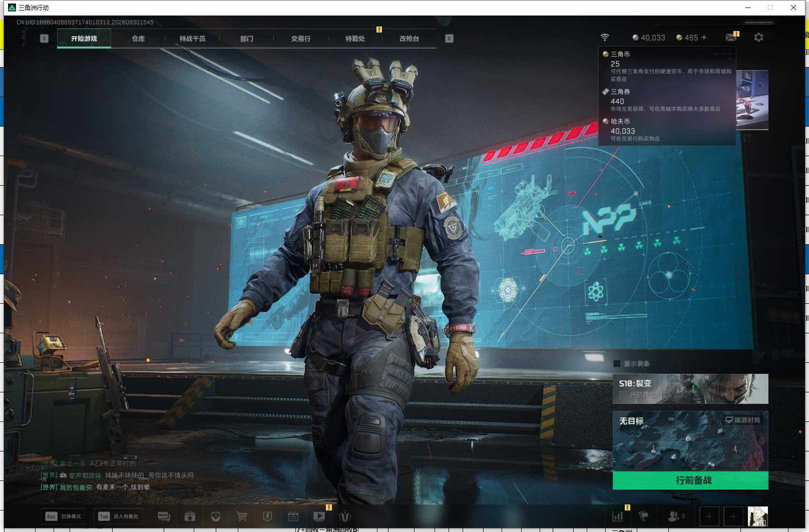The width and height of the screenshot is (809, 532).
Task: Close the 三角洲行动 window
Action: (793, 8)
